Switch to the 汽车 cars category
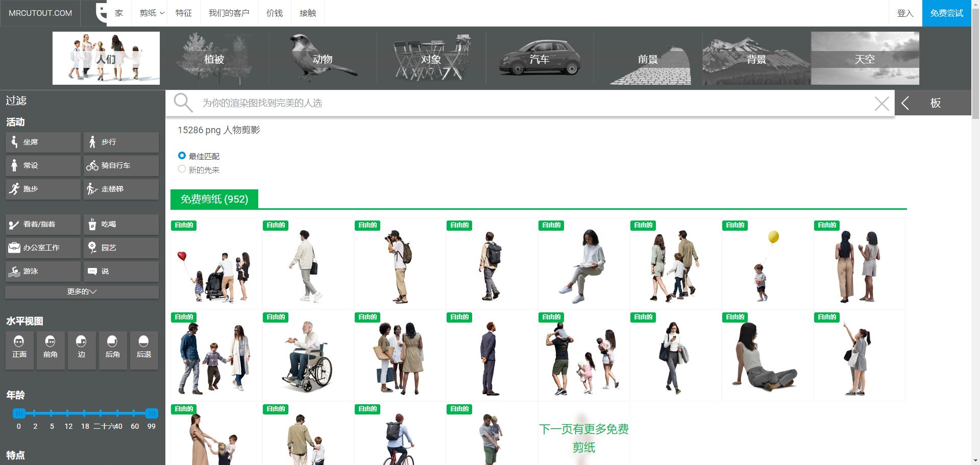Screen dimensions: 980x465 point(540,58)
